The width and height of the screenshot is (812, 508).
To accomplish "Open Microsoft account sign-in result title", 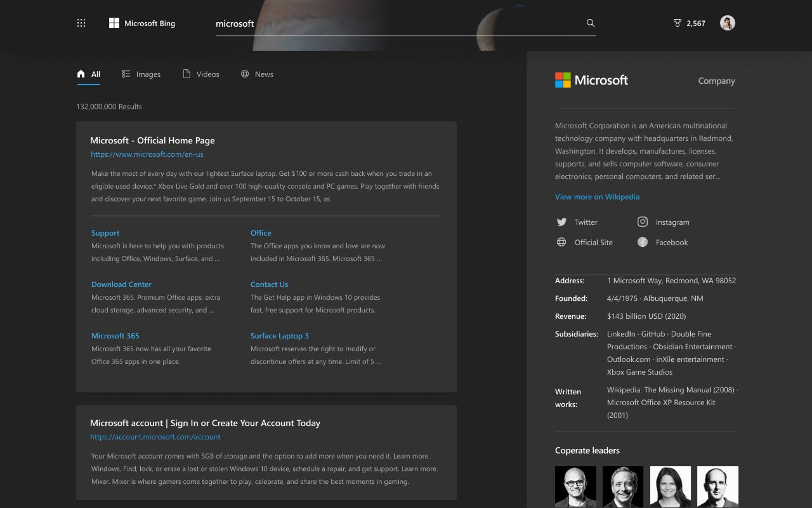I will click(205, 423).
